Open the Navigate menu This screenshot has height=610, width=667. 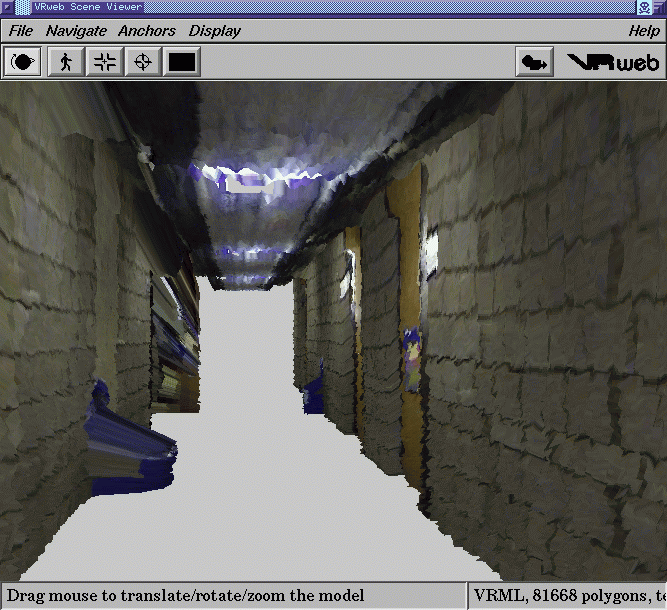[76, 31]
